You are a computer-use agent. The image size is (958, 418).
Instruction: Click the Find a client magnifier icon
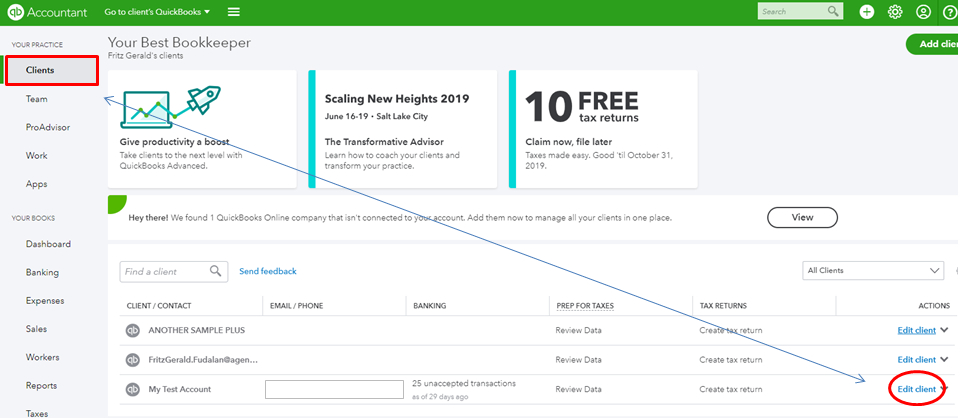[216, 271]
